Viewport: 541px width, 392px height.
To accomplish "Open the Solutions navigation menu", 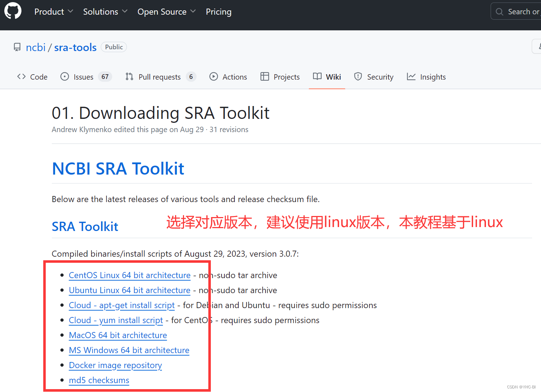I will [x=105, y=12].
